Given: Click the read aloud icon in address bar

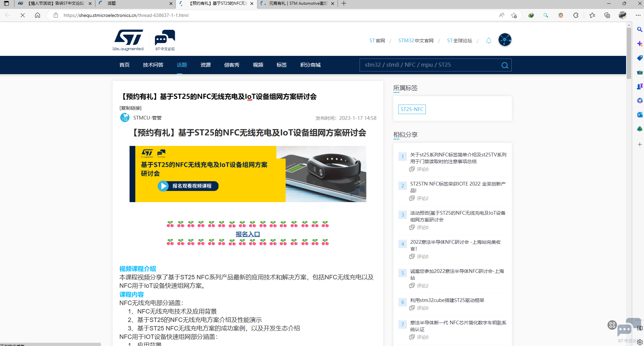Looking at the screenshot, I should click(502, 15).
